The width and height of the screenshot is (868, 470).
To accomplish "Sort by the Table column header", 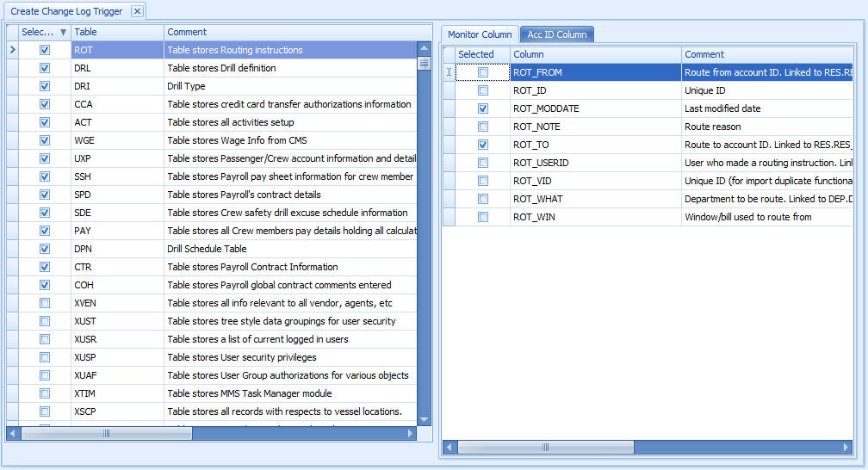I will pos(117,32).
